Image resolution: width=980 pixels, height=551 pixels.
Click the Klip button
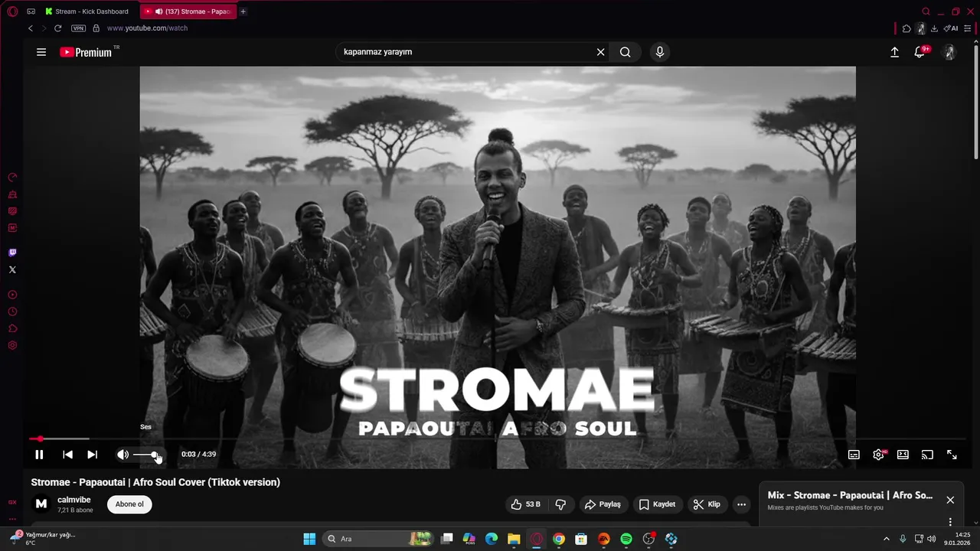point(707,504)
